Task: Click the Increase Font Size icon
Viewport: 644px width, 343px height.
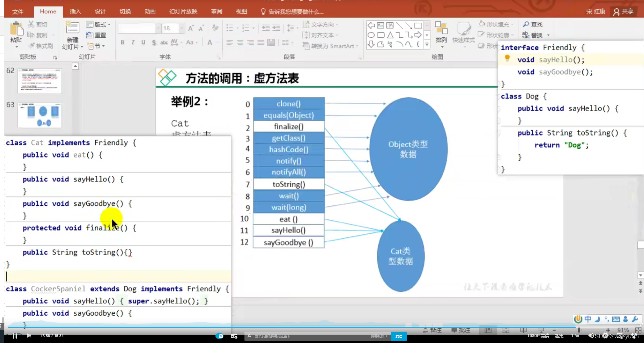Action: coord(191,28)
